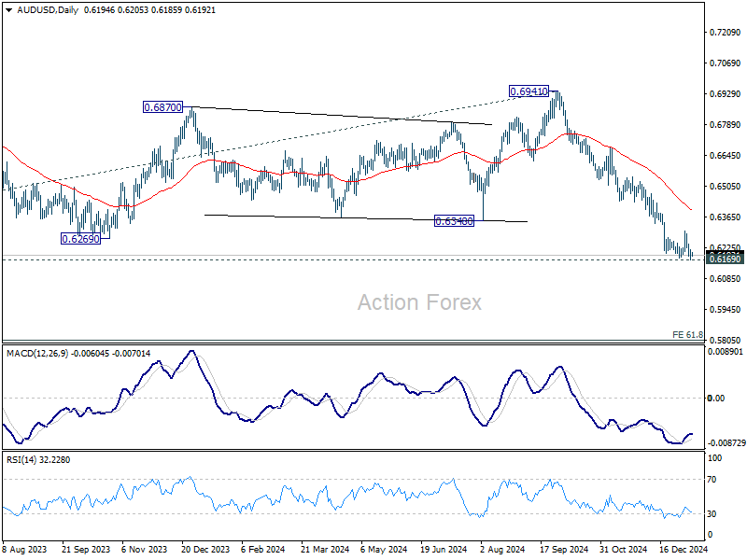The width and height of the screenshot is (747, 560).
Task: Select the 0.62690 low price label
Action: click(81, 239)
